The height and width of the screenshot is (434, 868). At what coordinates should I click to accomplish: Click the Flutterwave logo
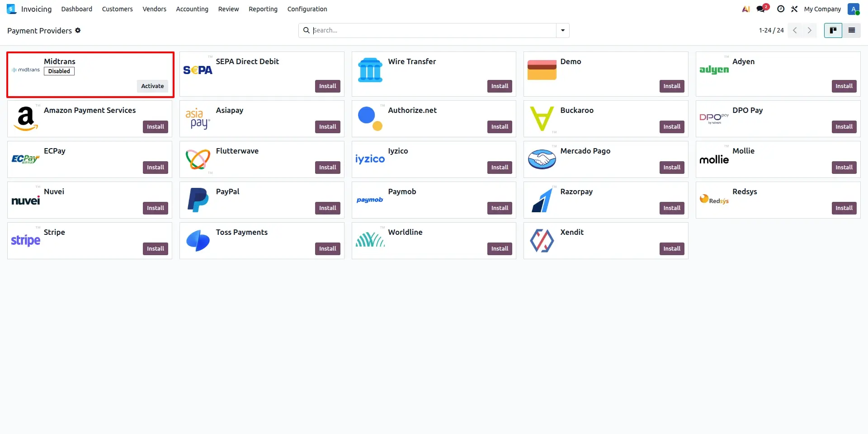pyautogui.click(x=198, y=159)
